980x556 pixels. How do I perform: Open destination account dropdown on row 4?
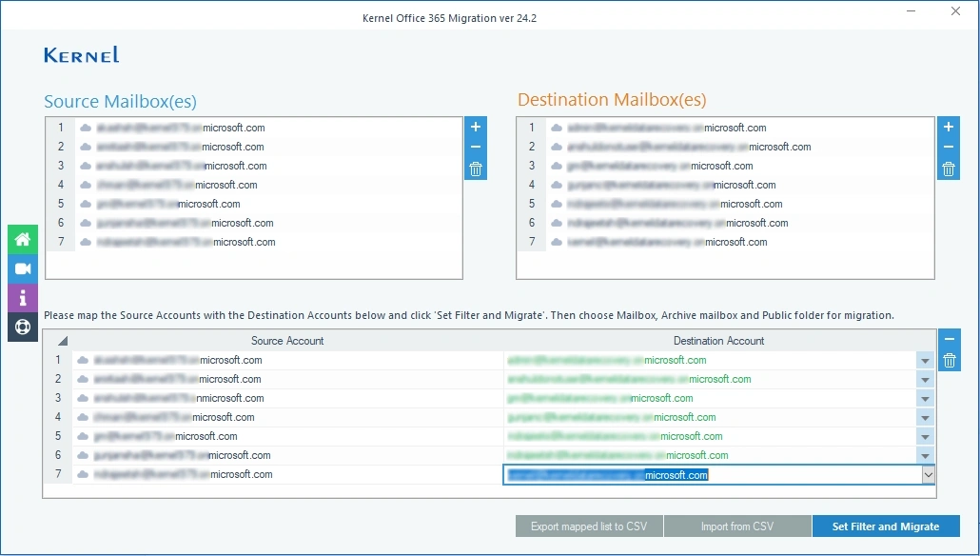[x=925, y=417]
